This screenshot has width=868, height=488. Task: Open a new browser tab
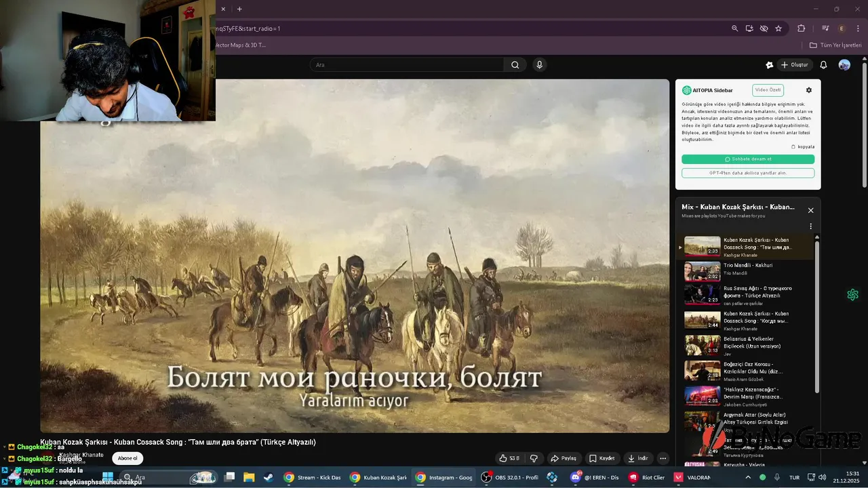pos(239,9)
